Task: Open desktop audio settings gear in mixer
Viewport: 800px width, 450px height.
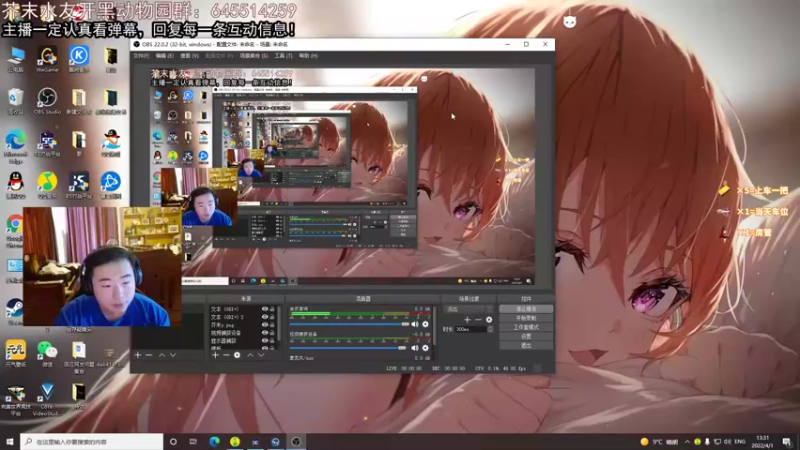Action: coord(426,324)
